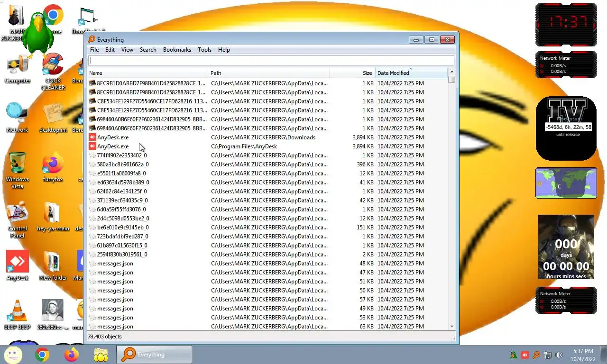Open the Search menu
This screenshot has width=607, height=364.
(x=148, y=49)
